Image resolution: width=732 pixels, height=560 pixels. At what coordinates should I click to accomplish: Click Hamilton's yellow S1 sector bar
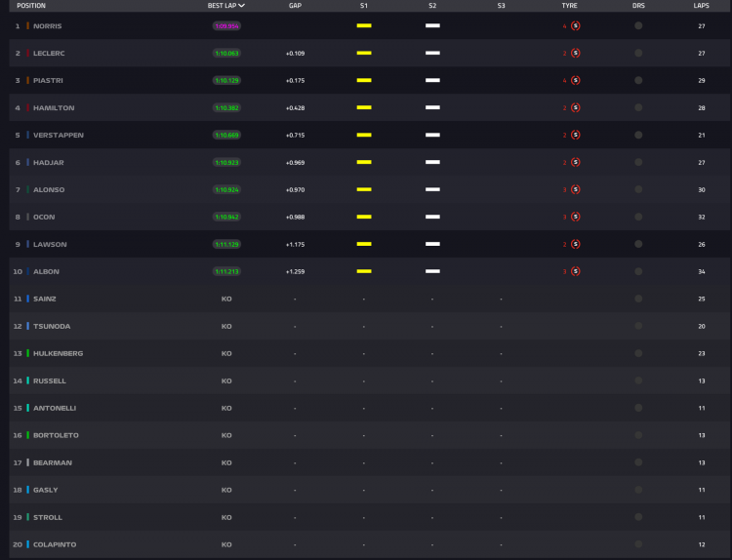(x=364, y=107)
